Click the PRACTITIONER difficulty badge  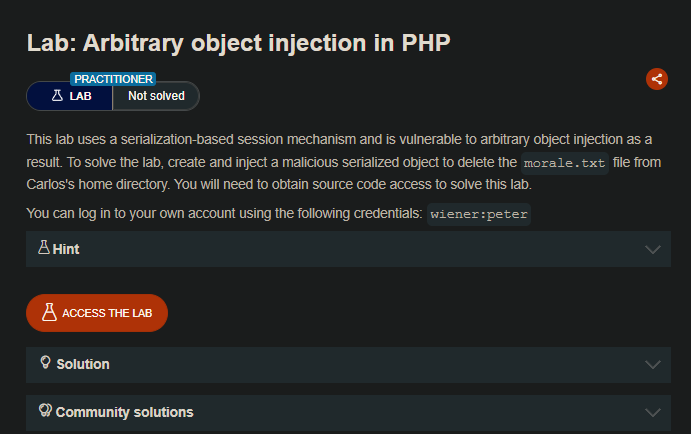[113, 78]
